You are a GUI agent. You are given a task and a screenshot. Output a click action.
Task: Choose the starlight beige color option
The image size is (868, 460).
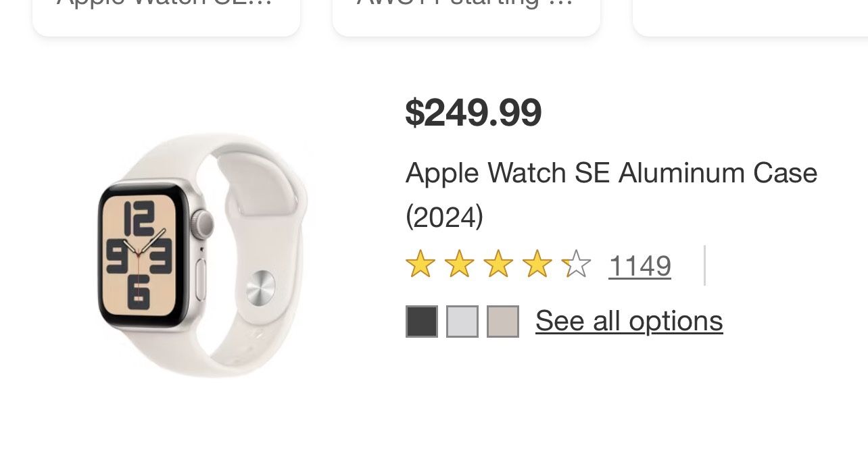(503, 321)
